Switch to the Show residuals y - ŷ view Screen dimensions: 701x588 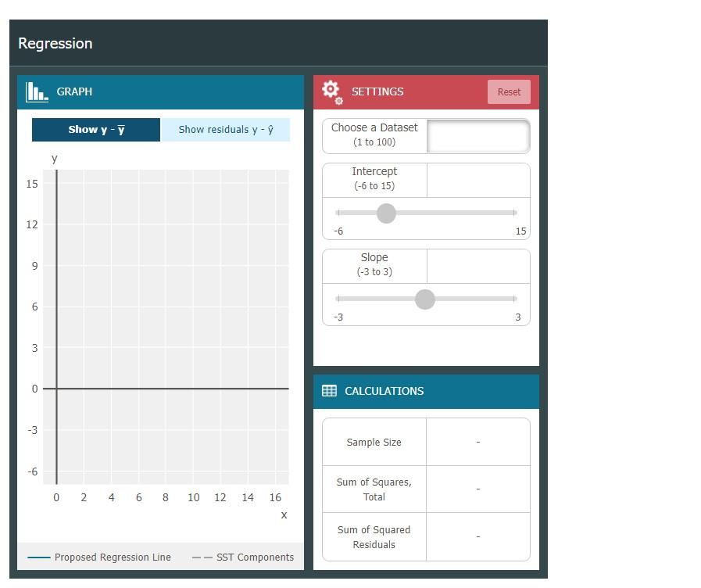(226, 129)
